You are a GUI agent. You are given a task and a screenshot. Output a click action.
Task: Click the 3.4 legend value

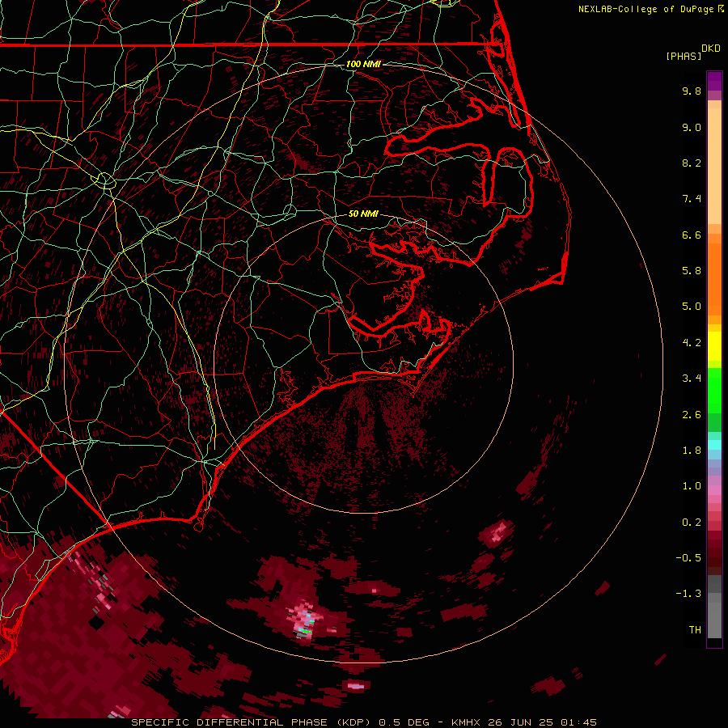click(x=692, y=379)
